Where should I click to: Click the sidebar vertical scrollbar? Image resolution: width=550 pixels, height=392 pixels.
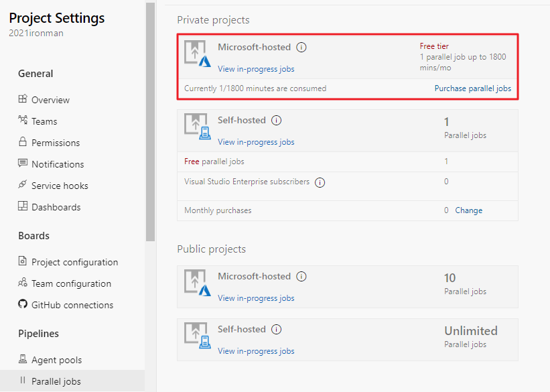point(150,121)
